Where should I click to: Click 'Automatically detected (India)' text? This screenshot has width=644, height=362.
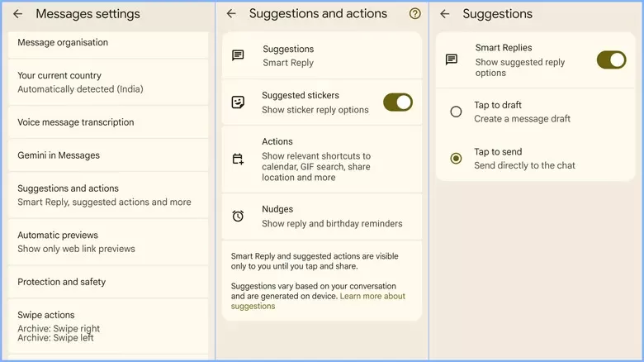[81, 89]
